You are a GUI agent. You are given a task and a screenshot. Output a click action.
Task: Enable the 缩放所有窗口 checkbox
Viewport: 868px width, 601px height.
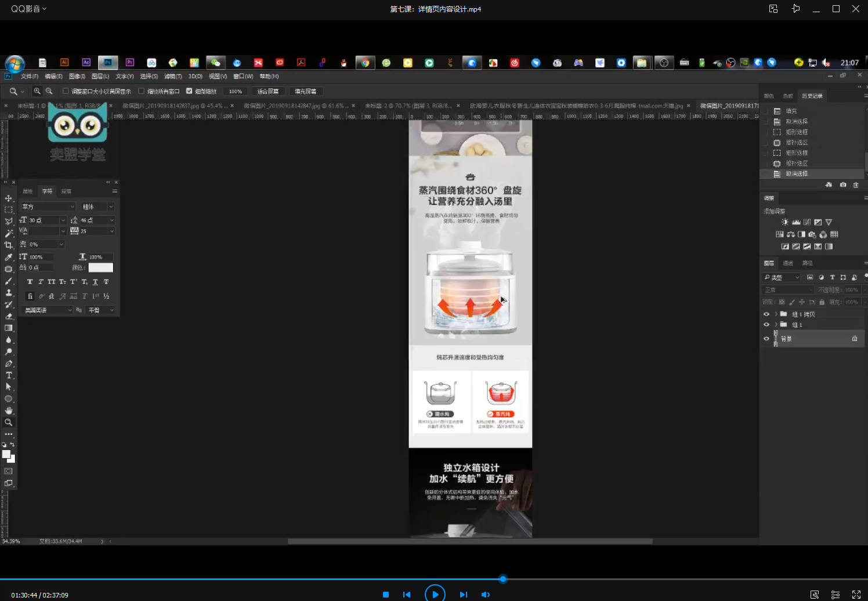tap(142, 91)
